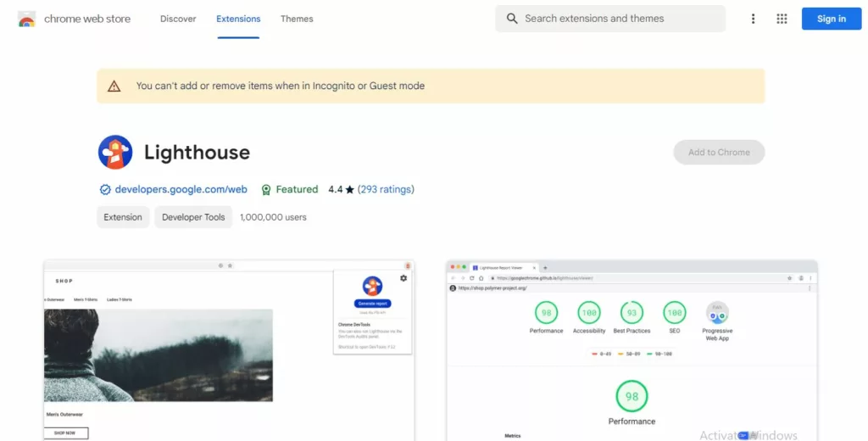Click the Performance 98 score circle at top
Image resolution: width=868 pixels, height=441 pixels.
(547, 312)
